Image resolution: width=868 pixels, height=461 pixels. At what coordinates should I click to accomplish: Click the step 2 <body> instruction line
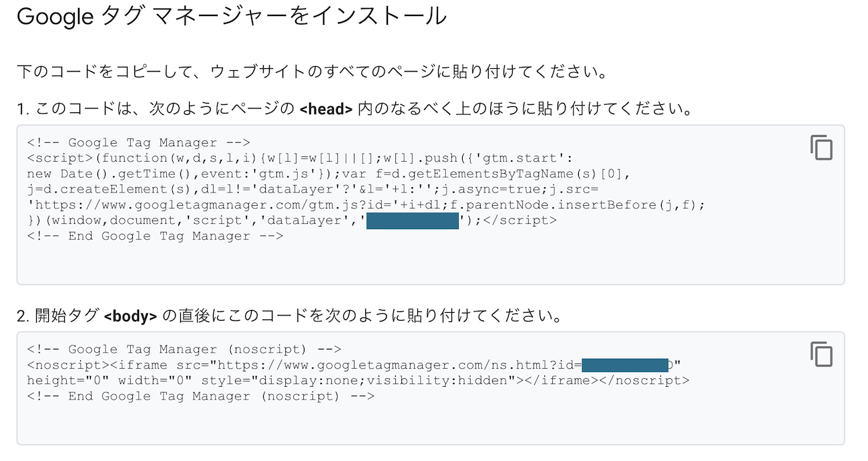pos(288,315)
